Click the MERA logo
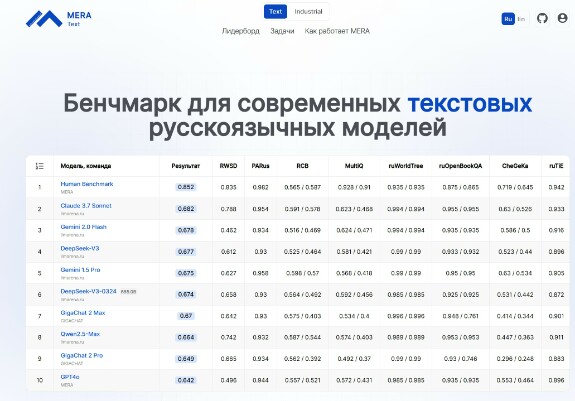 (x=59, y=19)
